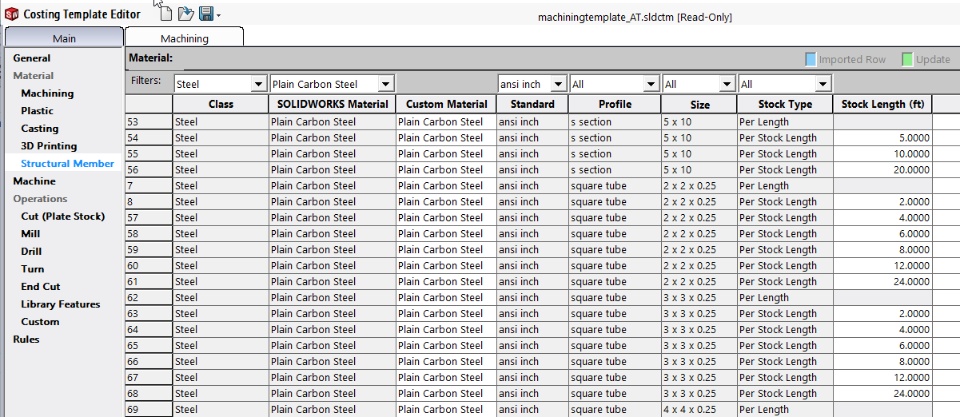Open Drill operation settings
The image size is (960, 417).
click(x=31, y=251)
